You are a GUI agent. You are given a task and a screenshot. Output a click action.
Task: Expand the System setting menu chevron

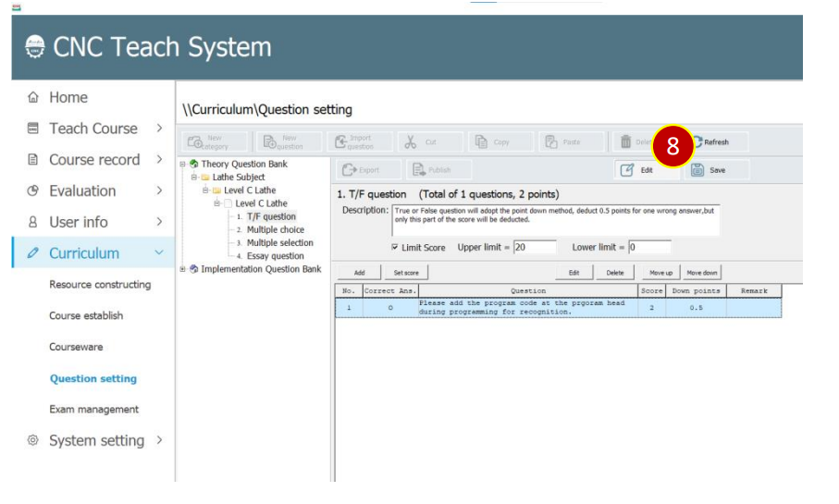159,440
